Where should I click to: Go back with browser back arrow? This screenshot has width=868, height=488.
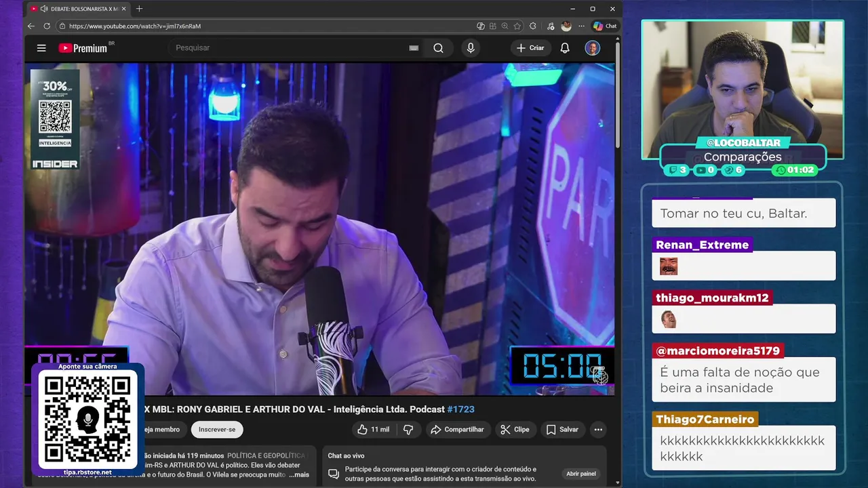(x=31, y=26)
